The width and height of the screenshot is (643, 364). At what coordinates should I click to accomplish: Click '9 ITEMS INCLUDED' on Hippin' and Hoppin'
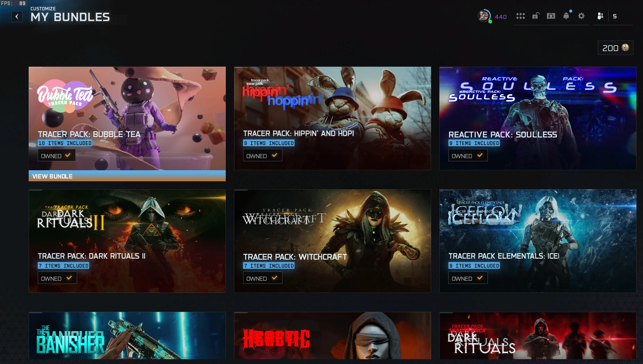pyautogui.click(x=269, y=143)
